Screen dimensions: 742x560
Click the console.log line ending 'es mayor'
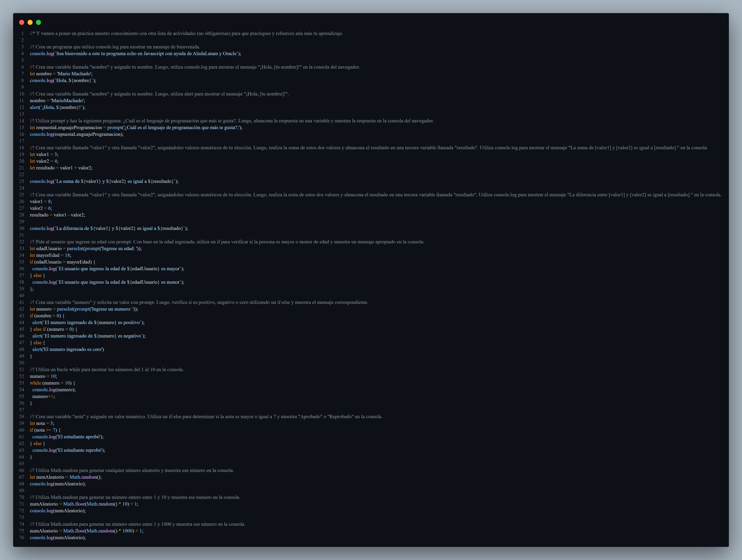click(x=108, y=269)
